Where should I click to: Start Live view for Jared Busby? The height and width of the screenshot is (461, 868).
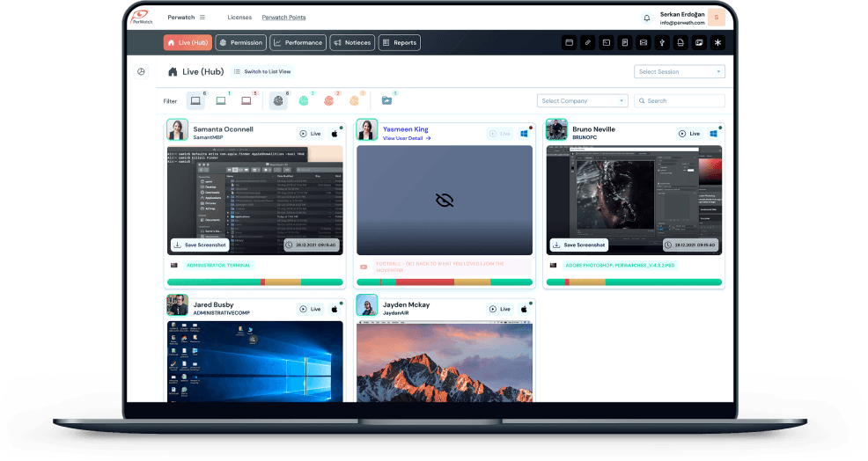click(310, 309)
